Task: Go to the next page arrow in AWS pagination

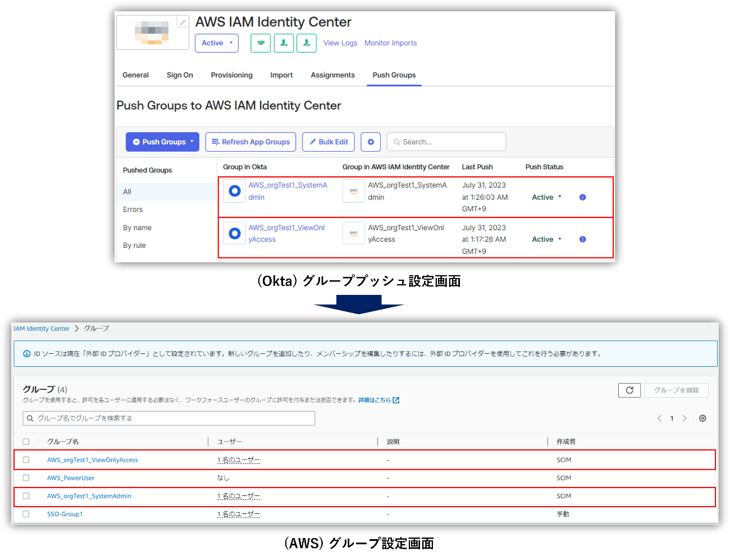Action: [x=685, y=418]
